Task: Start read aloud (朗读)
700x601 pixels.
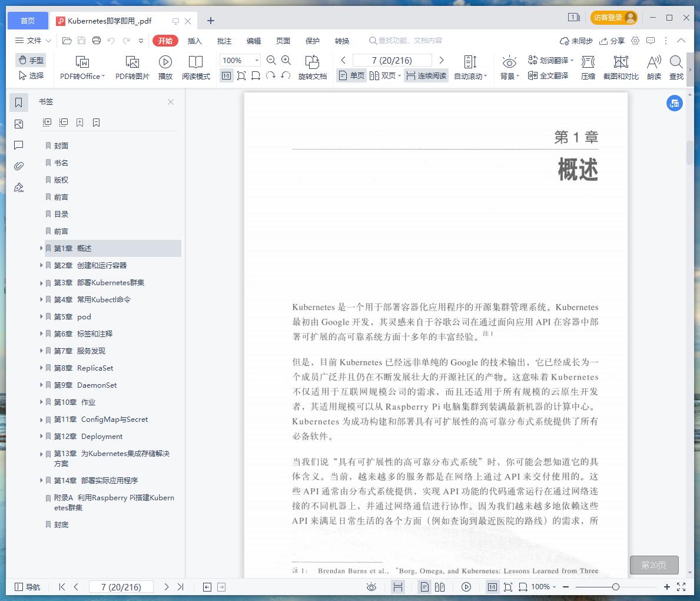Action: (654, 68)
